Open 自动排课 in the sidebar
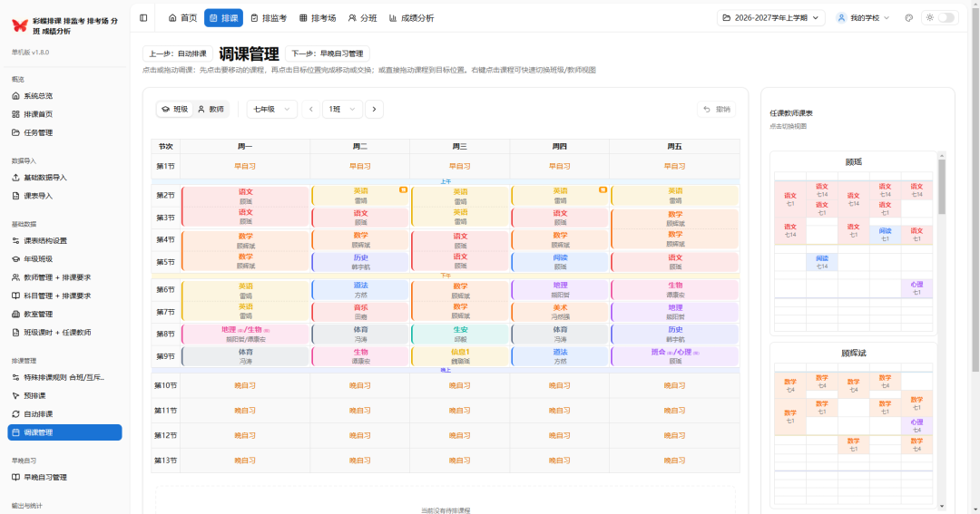Image resolution: width=980 pixels, height=514 pixels. [x=65, y=414]
